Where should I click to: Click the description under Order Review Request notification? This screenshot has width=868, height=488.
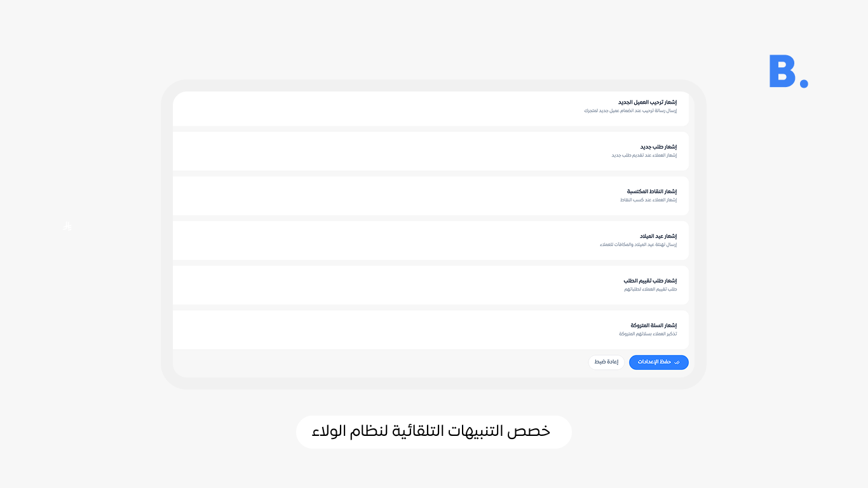(650, 289)
